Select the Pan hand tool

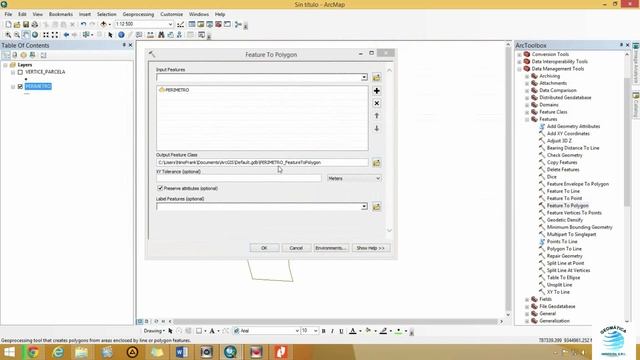tap(26, 35)
